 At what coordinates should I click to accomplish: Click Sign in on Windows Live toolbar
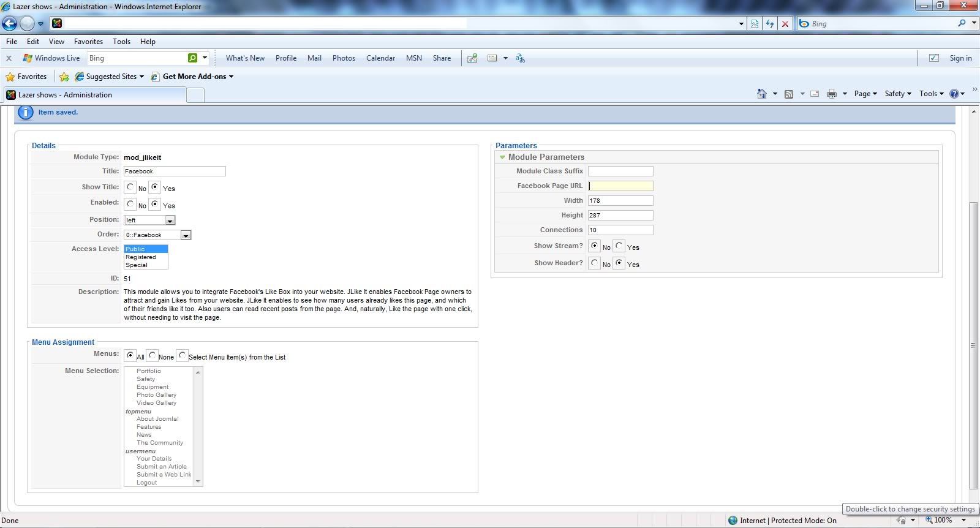[x=960, y=58]
